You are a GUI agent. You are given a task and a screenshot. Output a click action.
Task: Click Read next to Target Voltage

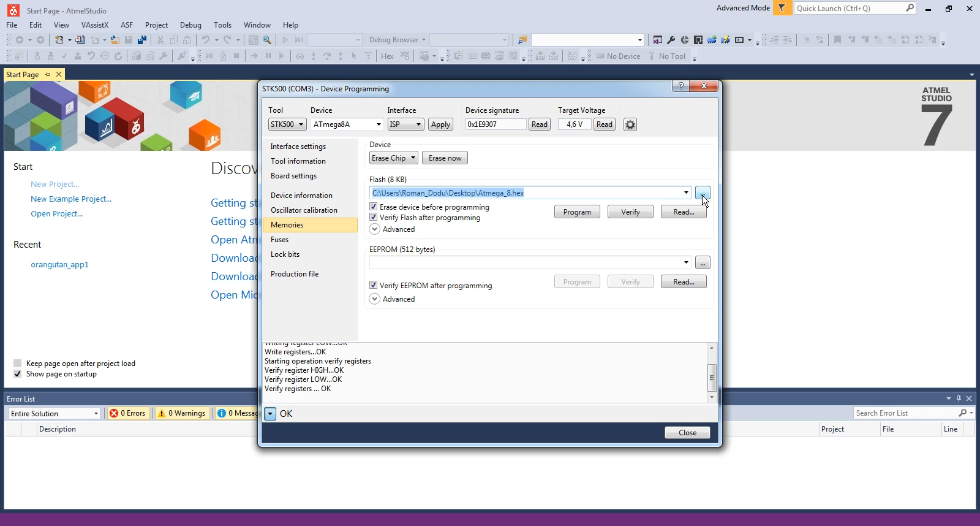coord(605,124)
